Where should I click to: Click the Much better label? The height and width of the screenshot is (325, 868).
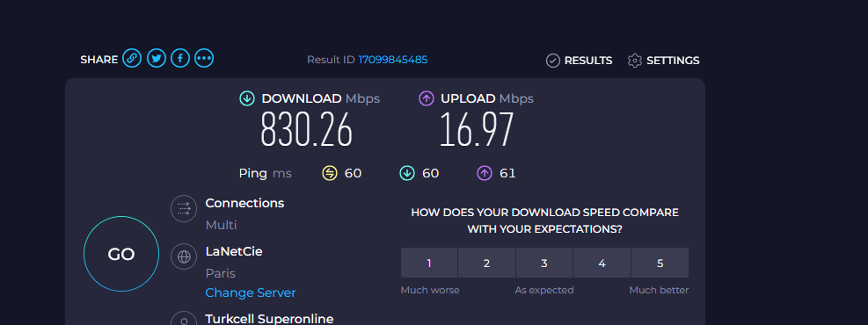[659, 290]
